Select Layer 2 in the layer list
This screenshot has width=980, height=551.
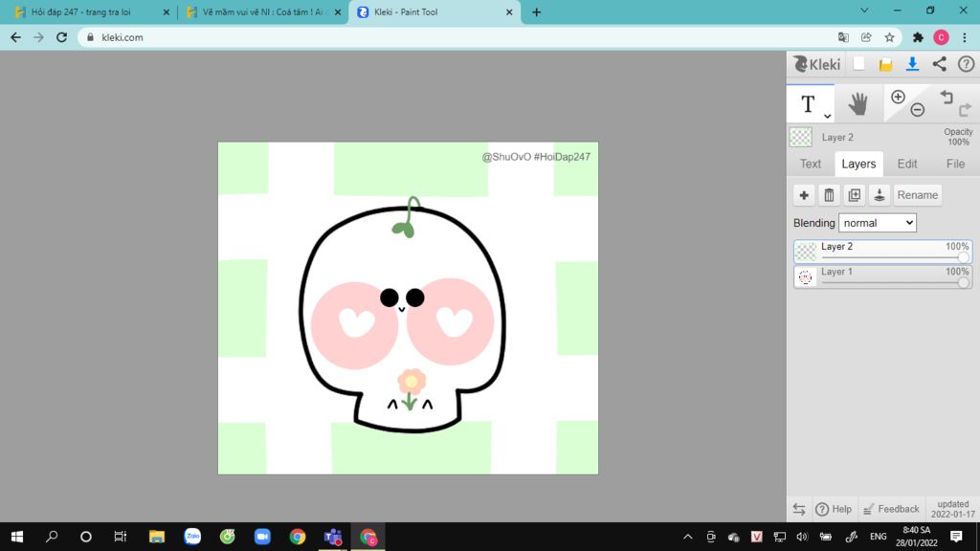[882, 252]
